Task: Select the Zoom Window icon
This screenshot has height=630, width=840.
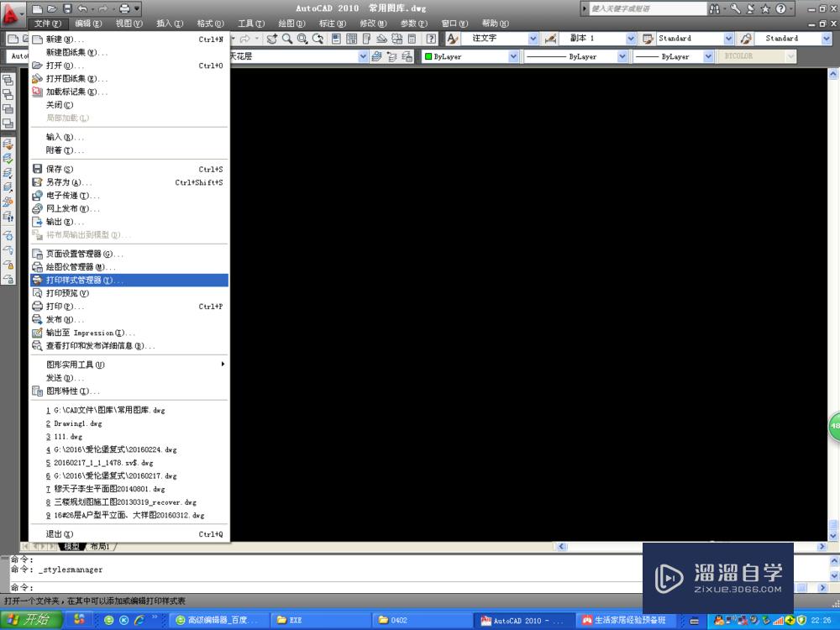Action: coord(302,39)
